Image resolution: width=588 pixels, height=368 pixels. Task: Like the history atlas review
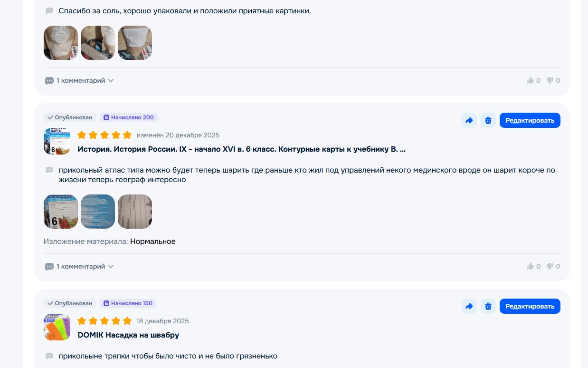pyautogui.click(x=533, y=266)
